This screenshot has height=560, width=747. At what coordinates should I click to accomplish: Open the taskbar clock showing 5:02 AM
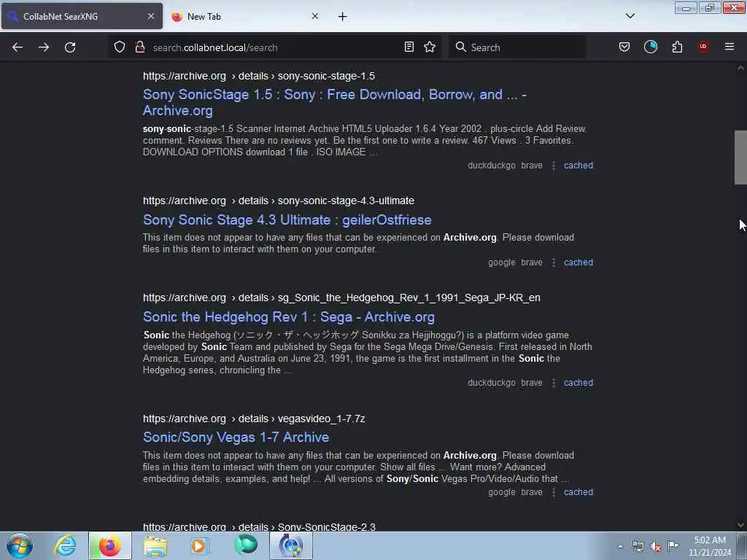click(710, 546)
